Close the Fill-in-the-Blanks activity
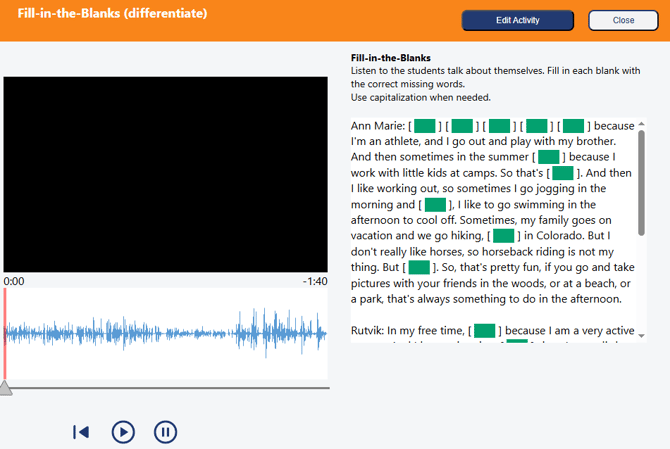The image size is (670, 449). pos(623,20)
